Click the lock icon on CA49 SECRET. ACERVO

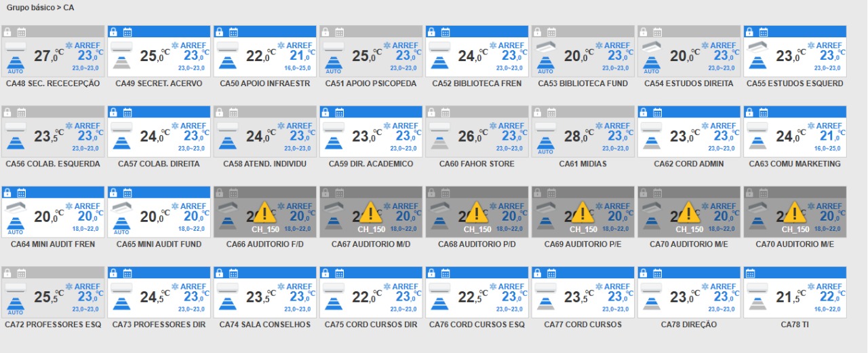113,32
